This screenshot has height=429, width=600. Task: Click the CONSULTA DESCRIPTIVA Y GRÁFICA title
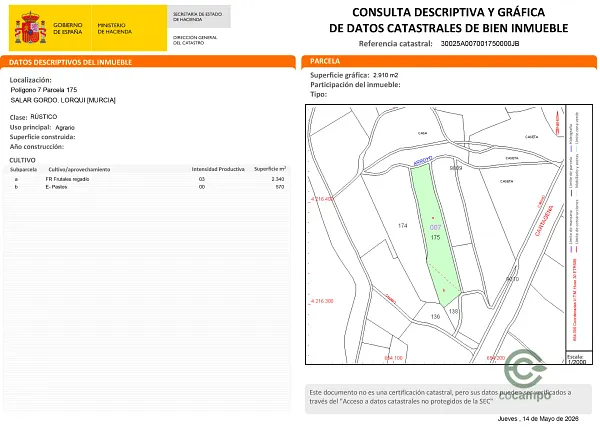[x=448, y=12]
